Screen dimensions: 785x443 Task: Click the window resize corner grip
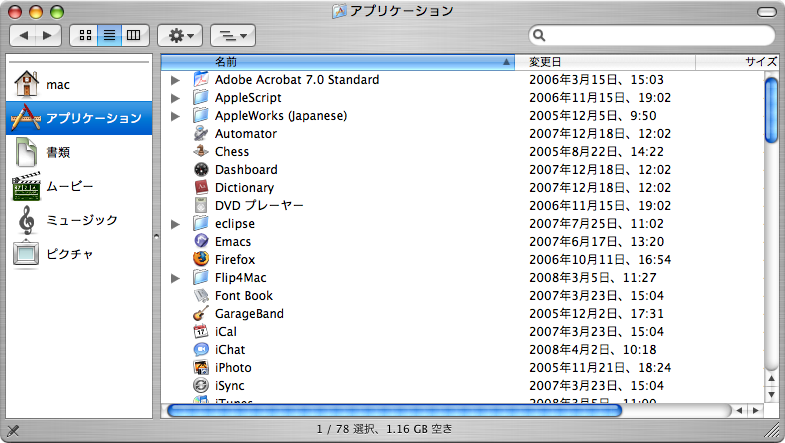771,429
